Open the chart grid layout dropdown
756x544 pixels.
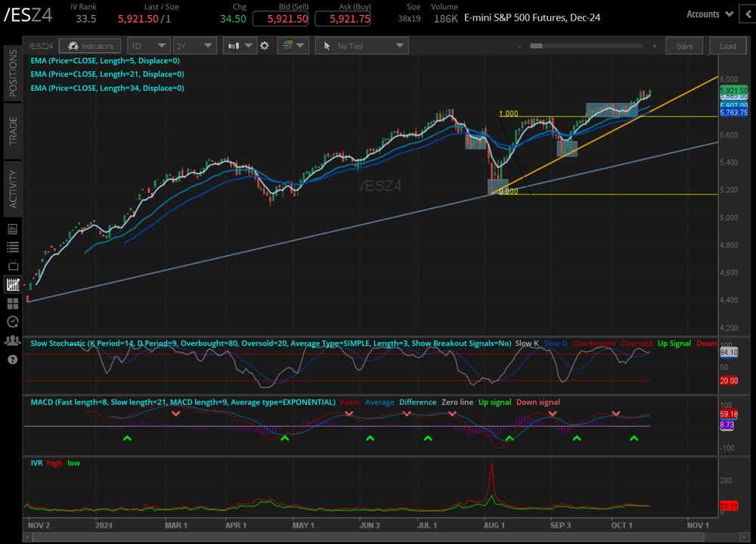pos(293,46)
